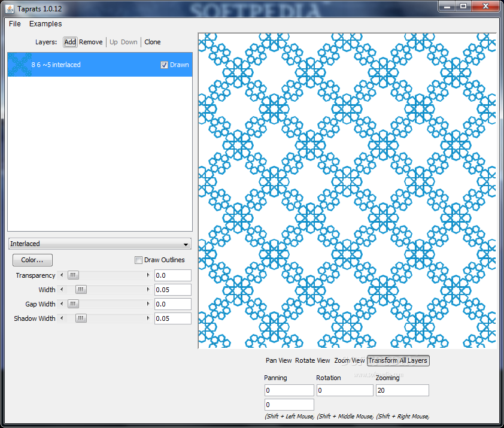Select Zoom View mode
504x428 pixels.
pos(349,360)
